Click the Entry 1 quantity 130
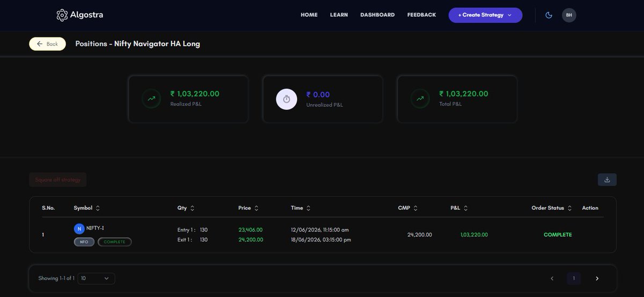 [204, 230]
